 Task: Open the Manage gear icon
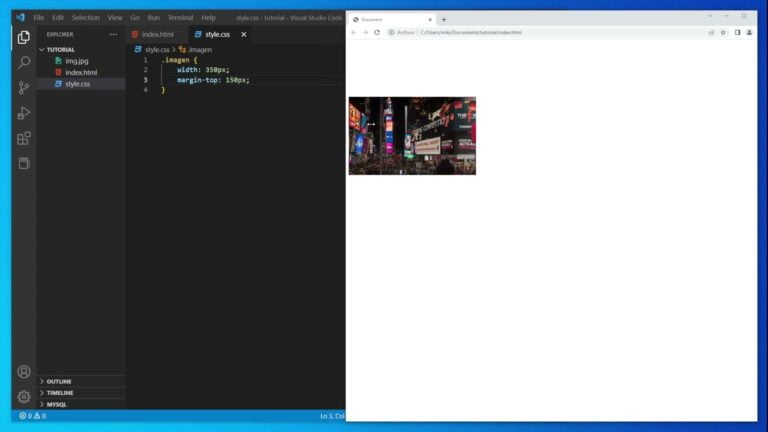point(24,397)
